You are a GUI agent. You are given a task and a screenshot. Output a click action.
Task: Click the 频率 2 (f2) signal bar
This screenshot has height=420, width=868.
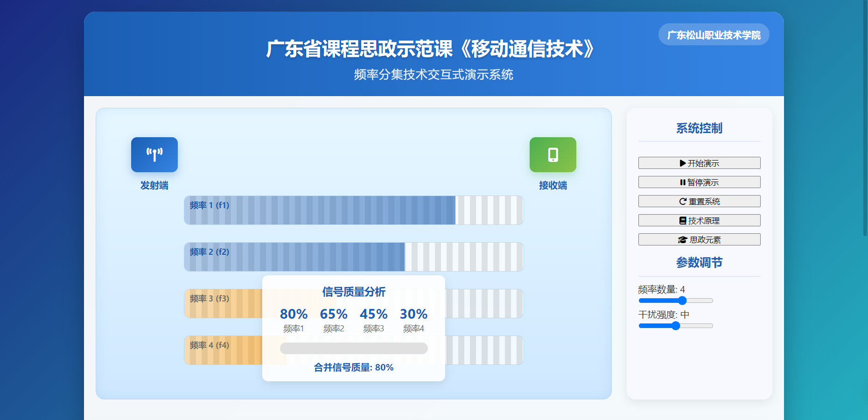pyautogui.click(x=354, y=257)
